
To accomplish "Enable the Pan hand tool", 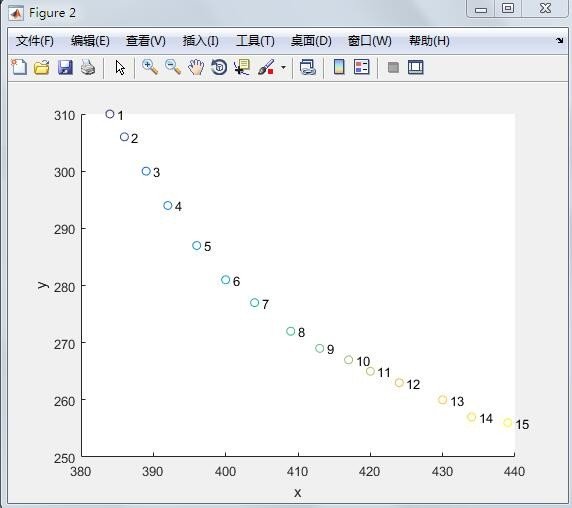I will 196,67.
